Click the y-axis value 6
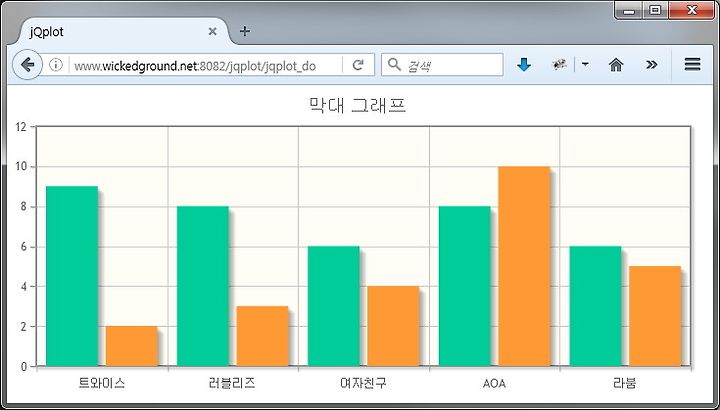This screenshot has width=720, height=410. [24, 247]
